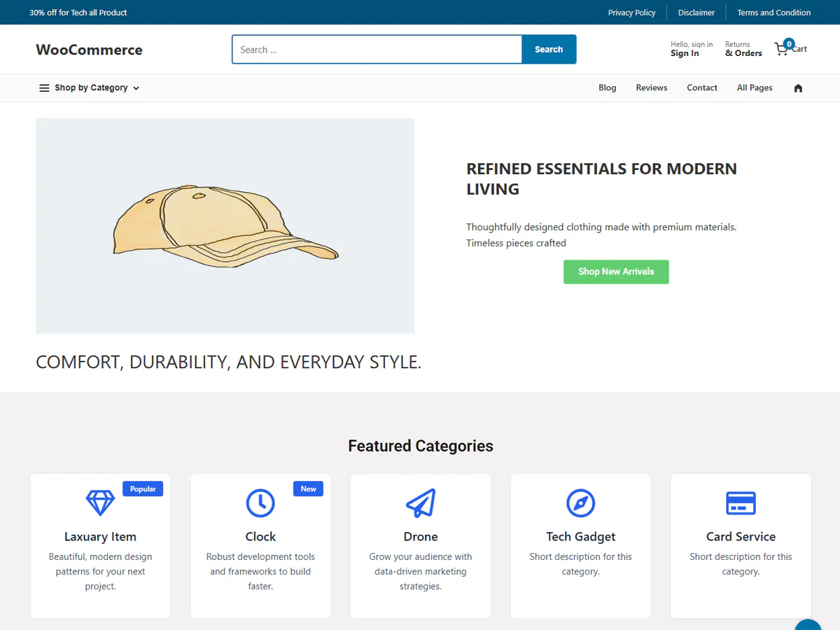This screenshot has height=630, width=840.
Task: Select the Drone category title
Action: point(421,537)
